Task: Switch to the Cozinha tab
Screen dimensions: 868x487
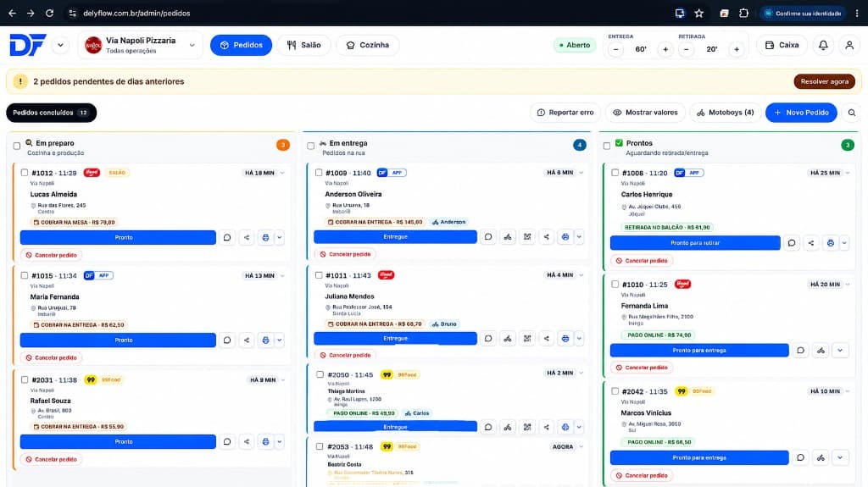Action: pos(368,45)
